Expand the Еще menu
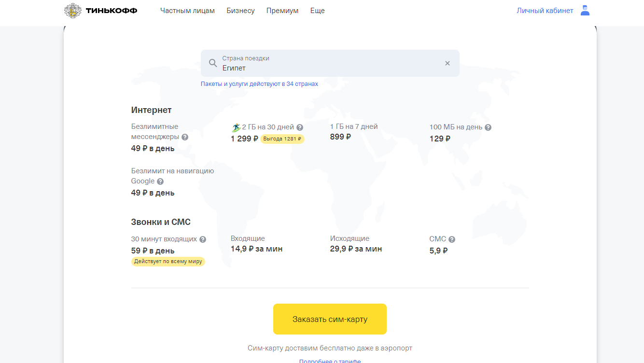This screenshot has height=363, width=644. click(317, 11)
